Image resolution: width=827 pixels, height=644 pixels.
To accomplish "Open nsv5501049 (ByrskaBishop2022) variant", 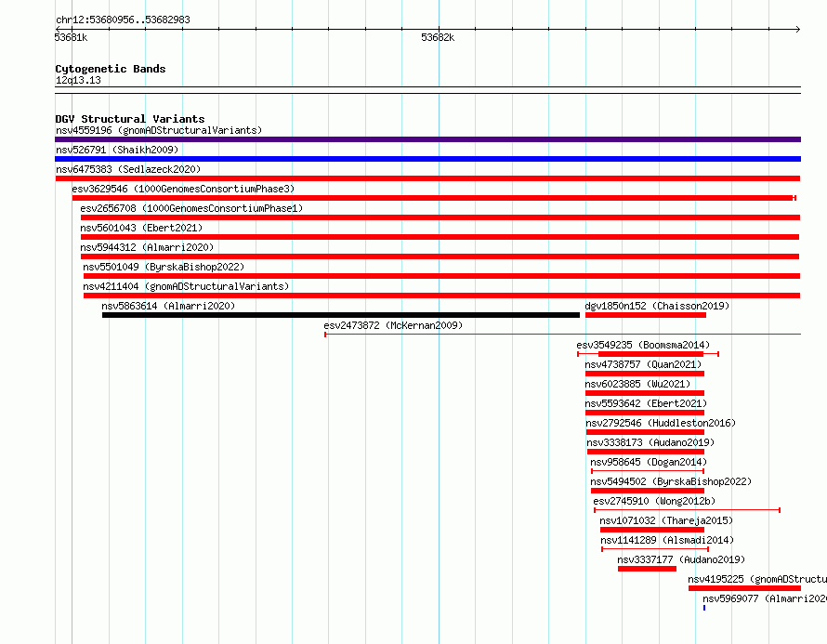I will [x=164, y=267].
